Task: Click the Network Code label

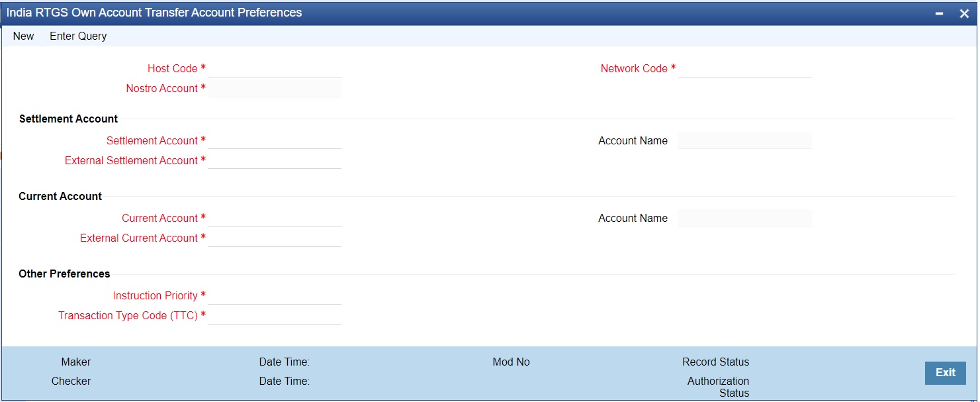Action: (x=634, y=68)
